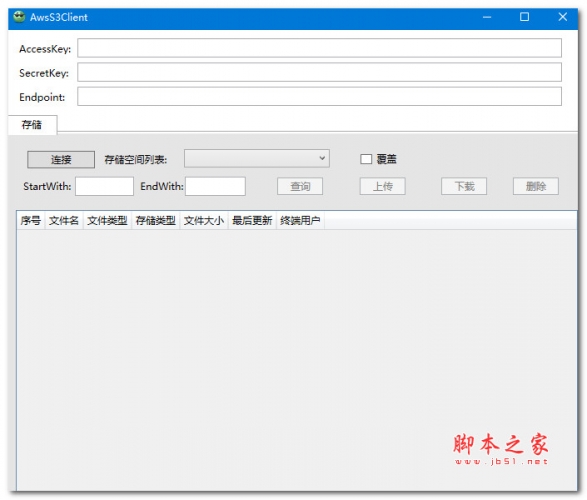587x500 pixels.
Task: Sort by the 文件类型 column header
Action: pos(107,220)
